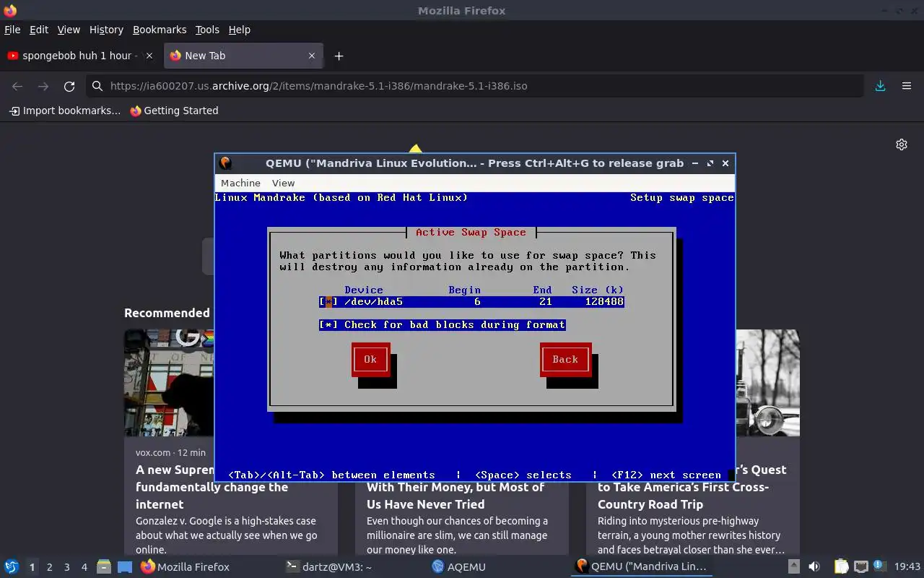The width and height of the screenshot is (924, 578).
Task: Close the spongebob huh 1 hour tab
Action: coord(149,56)
